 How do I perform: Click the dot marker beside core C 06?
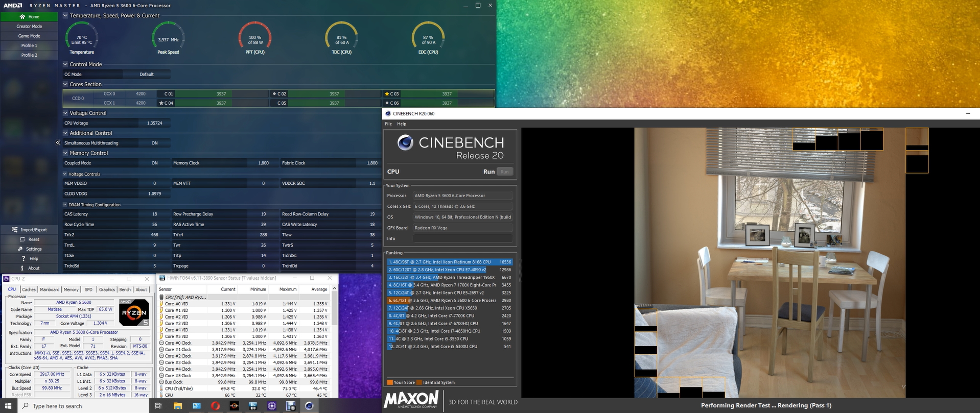[387, 103]
